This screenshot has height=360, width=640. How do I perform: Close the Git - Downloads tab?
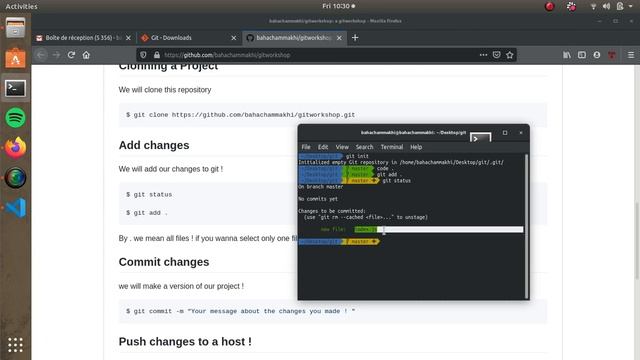pyautogui.click(x=233, y=38)
